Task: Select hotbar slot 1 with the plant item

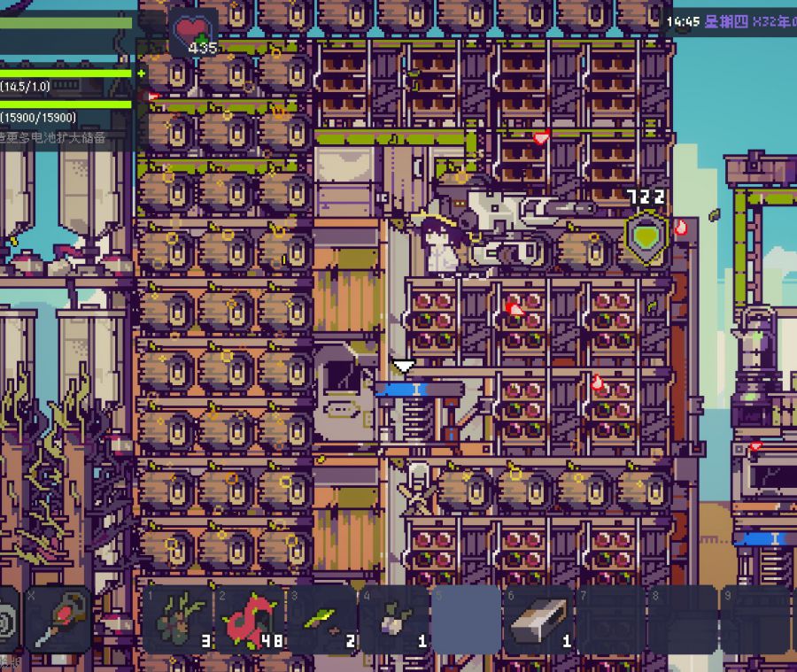Action: click(179, 619)
